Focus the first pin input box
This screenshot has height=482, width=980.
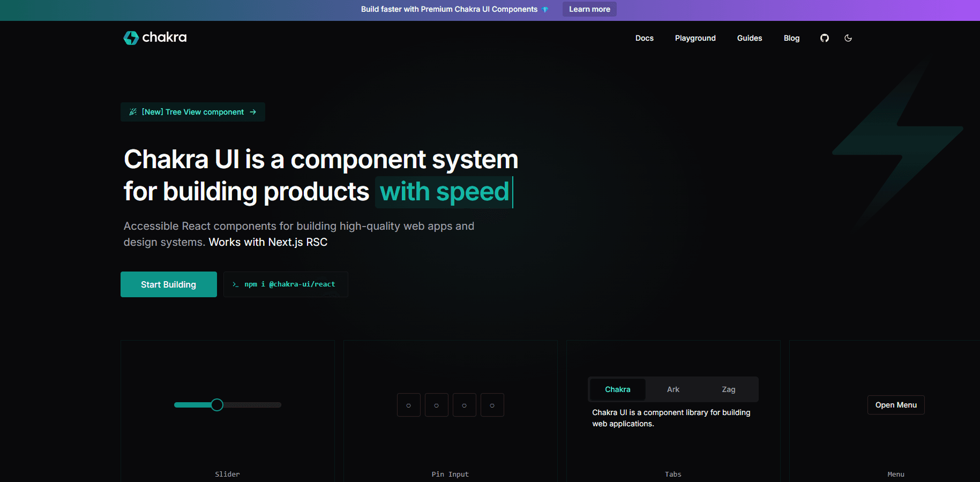[408, 405]
